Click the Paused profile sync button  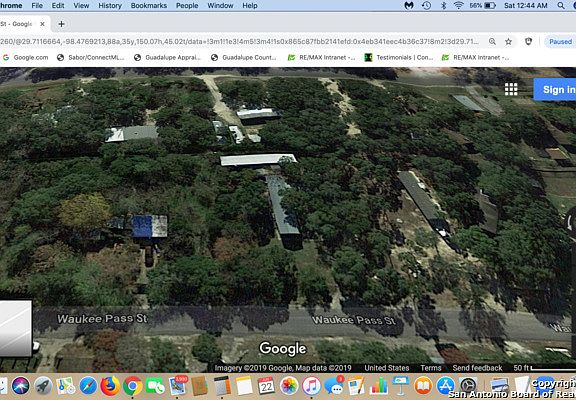pos(560,42)
